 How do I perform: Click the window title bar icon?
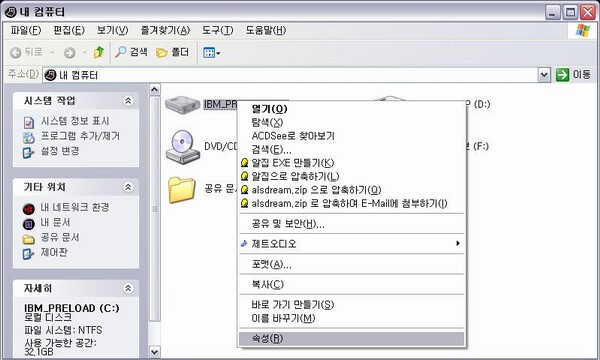pos(10,12)
